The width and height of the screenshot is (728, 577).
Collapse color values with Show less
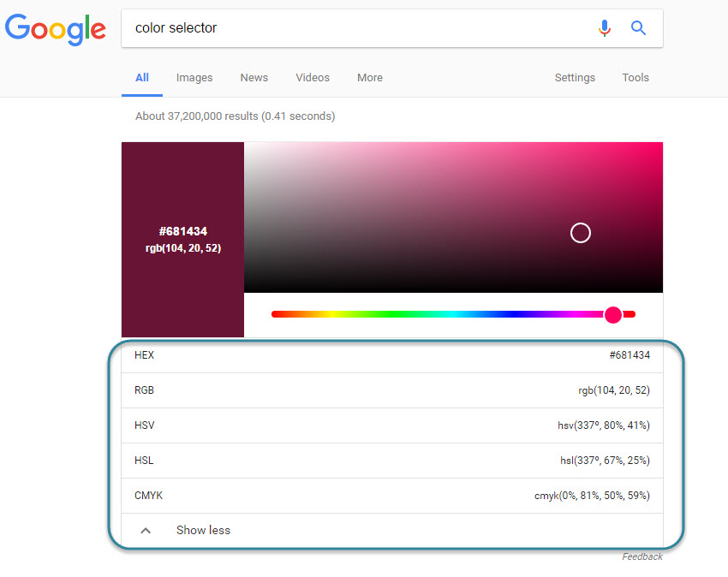click(203, 530)
